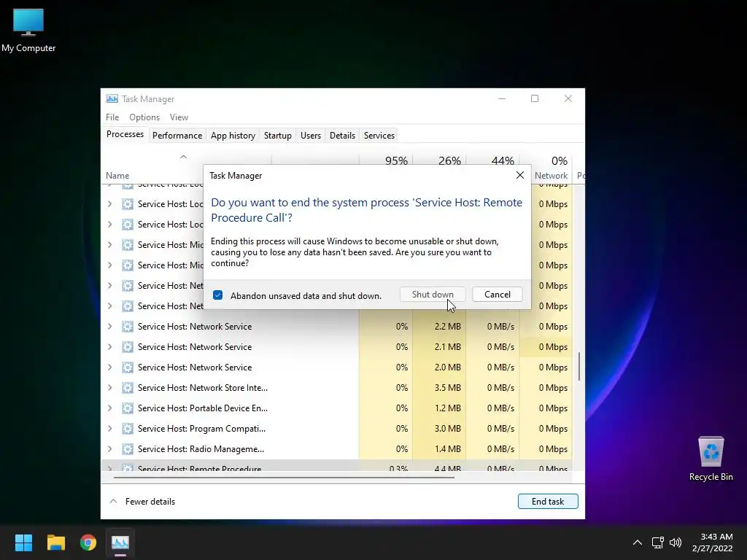Uncheck Abandon unsaved data and shut down
This screenshot has width=747, height=560.
[217, 295]
